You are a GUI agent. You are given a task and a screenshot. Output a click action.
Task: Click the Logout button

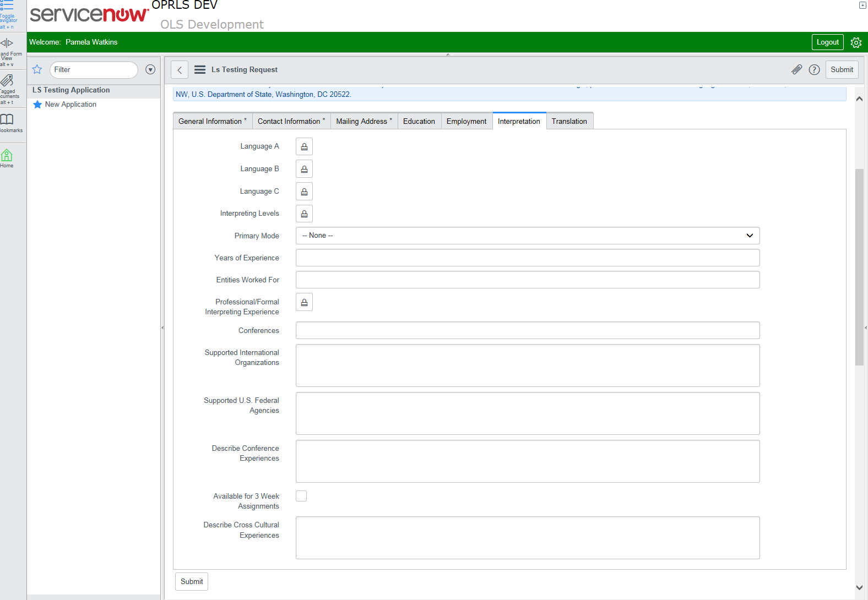pyautogui.click(x=828, y=42)
